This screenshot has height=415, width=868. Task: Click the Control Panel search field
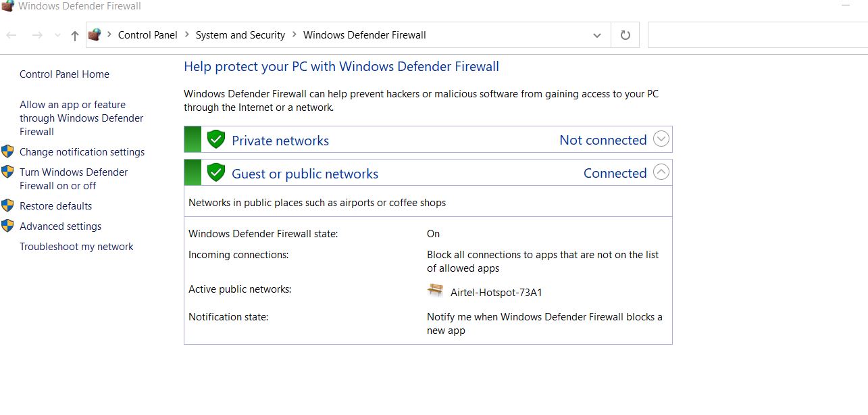pos(757,35)
